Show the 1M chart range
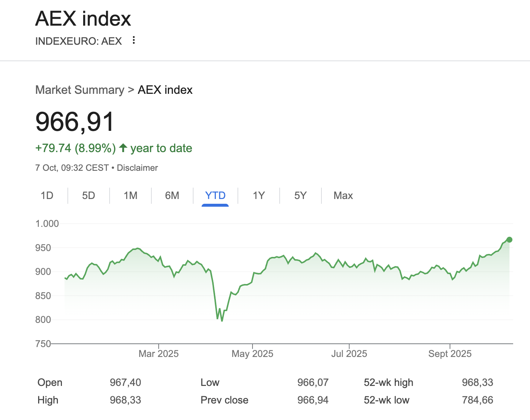The width and height of the screenshot is (530, 420). pyautogui.click(x=130, y=195)
